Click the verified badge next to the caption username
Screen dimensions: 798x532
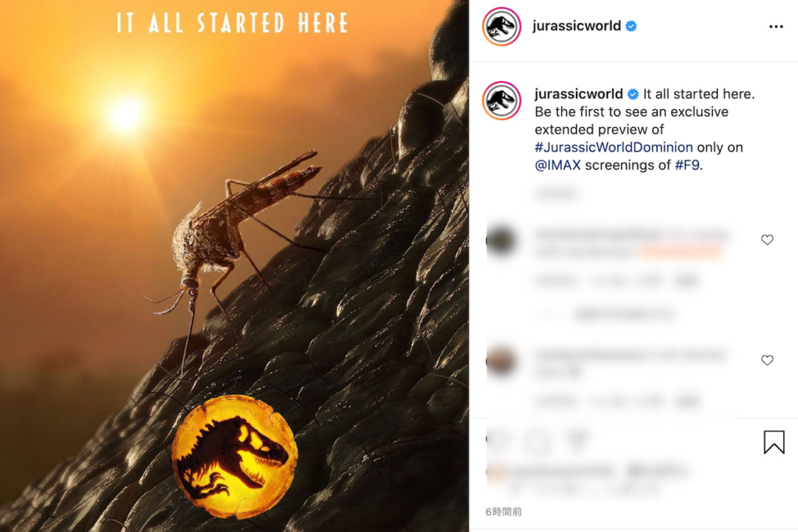point(633,94)
